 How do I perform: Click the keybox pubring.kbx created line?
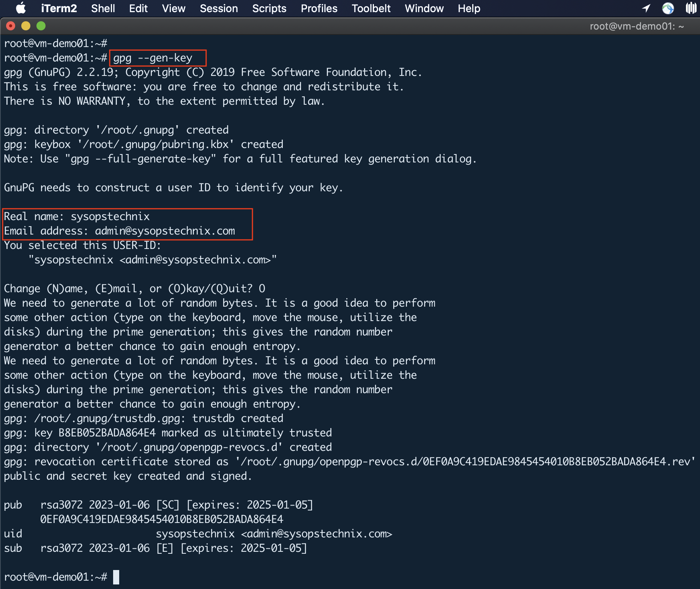143,145
